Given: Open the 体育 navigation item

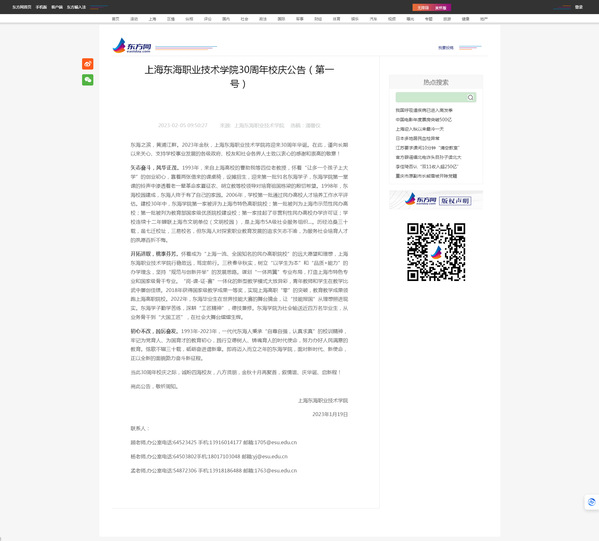Looking at the screenshot, I should (x=337, y=19).
